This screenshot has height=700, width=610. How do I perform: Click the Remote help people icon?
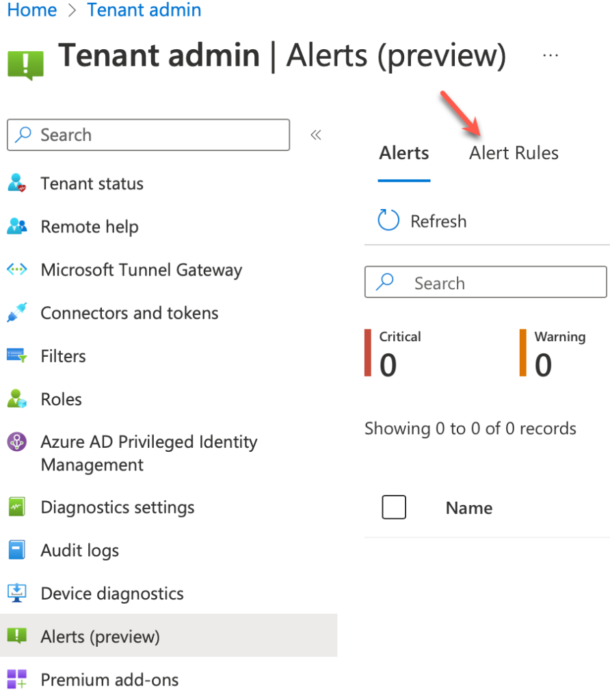17,226
